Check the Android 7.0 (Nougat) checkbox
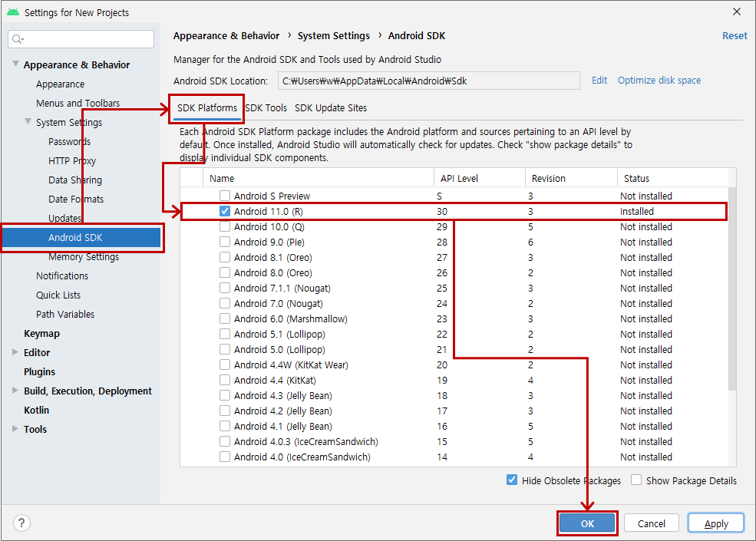Image resolution: width=756 pixels, height=541 pixels. tap(225, 303)
